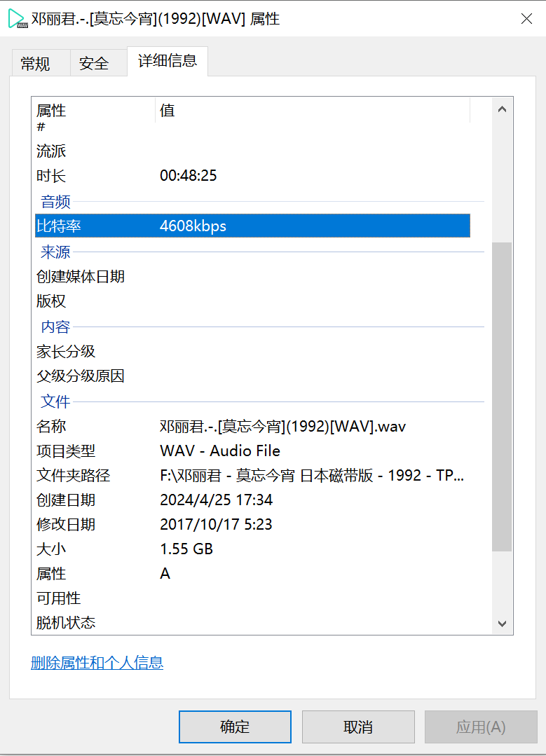Click the 名称 property label
Image resolution: width=546 pixels, height=756 pixels.
pos(51,426)
